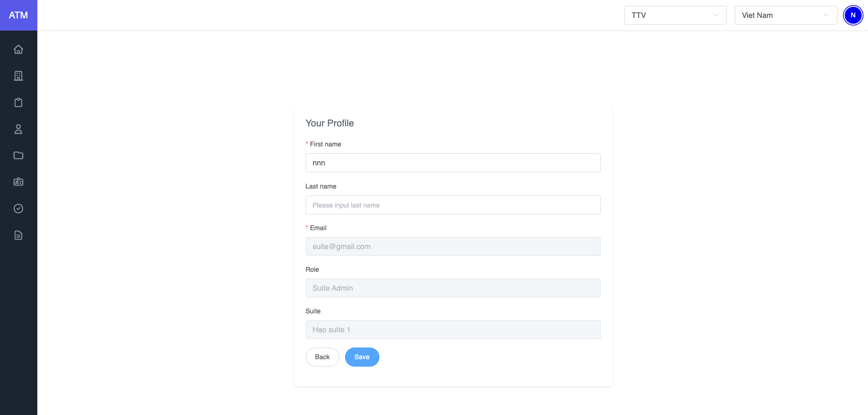Open the N user avatar menu
The image size is (868, 415).
853,15
